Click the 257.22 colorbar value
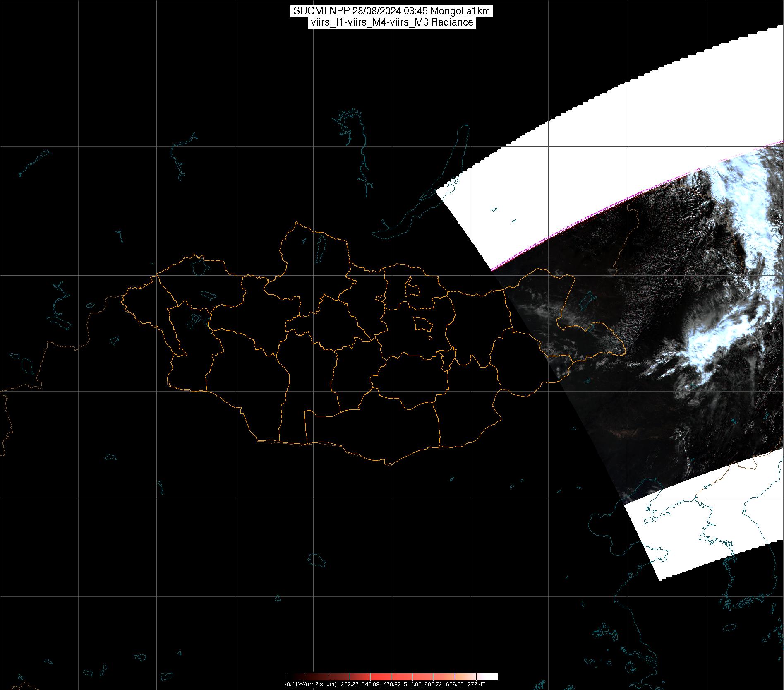The width and height of the screenshot is (784, 690). (x=350, y=684)
